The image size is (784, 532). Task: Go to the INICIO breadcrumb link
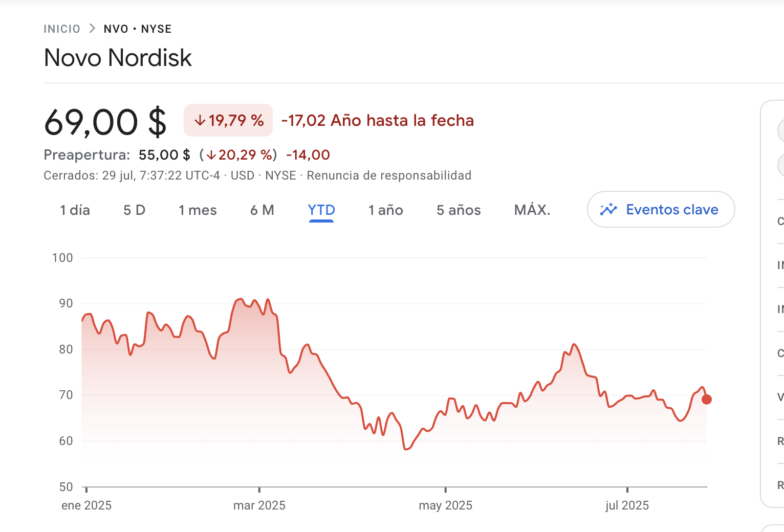62,29
